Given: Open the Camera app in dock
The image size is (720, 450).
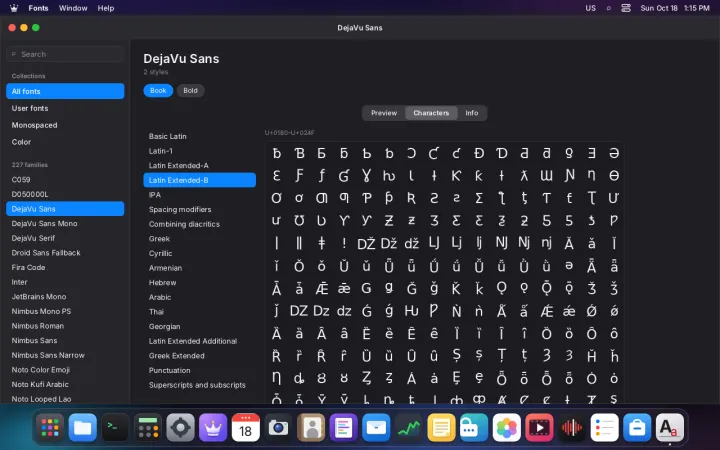Looking at the screenshot, I should (278, 428).
